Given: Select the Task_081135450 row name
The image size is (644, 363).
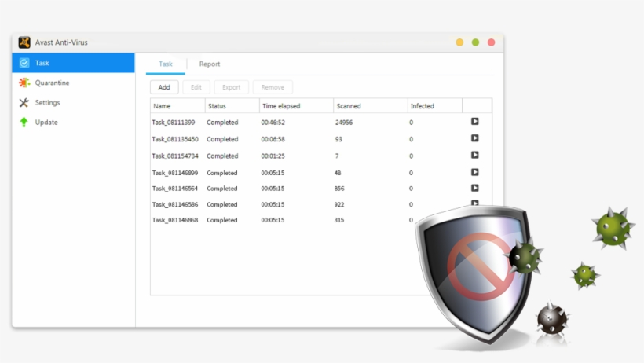Looking at the screenshot, I should pos(175,139).
